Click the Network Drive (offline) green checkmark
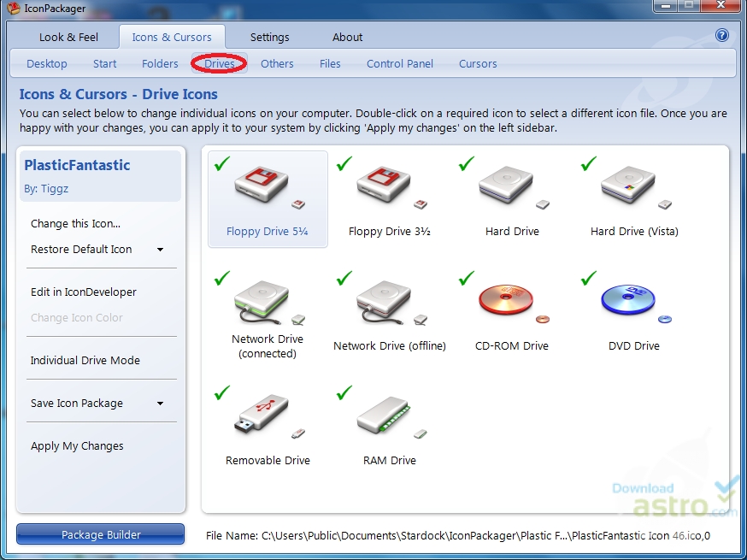 (344, 278)
